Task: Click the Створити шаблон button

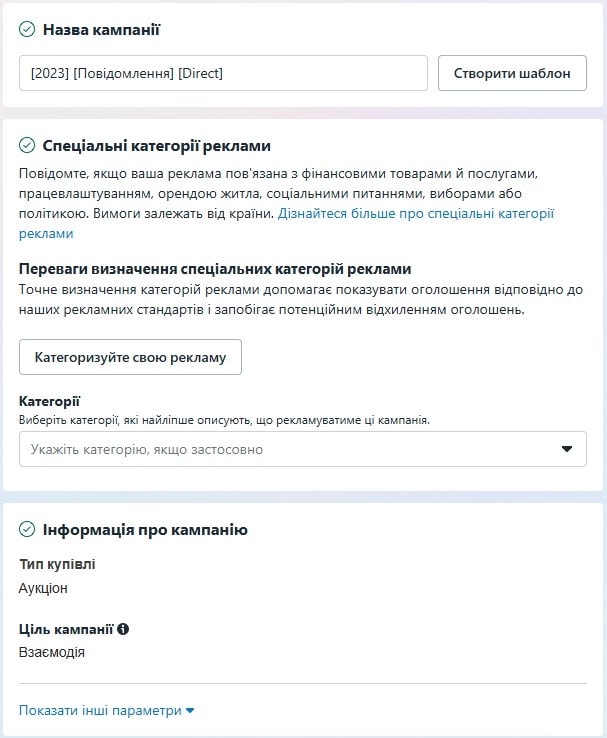Action: 512,73
